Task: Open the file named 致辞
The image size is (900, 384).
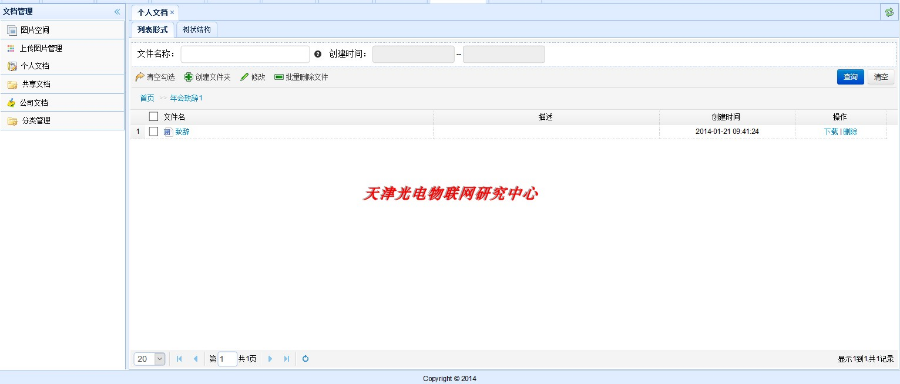Action: click(182, 131)
